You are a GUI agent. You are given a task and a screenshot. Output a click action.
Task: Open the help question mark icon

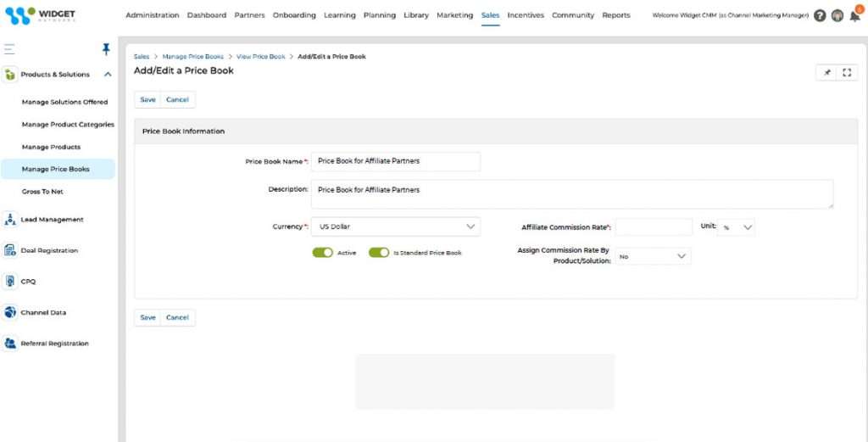coord(821,15)
